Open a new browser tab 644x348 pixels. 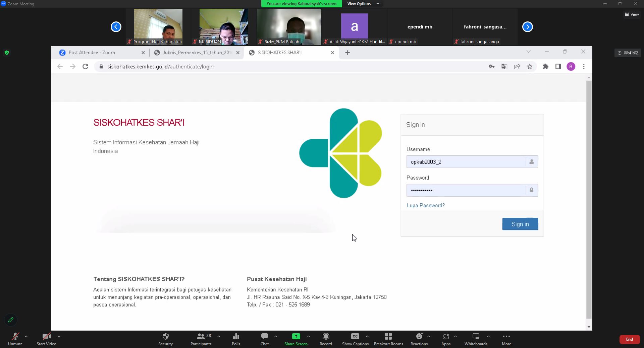(347, 53)
